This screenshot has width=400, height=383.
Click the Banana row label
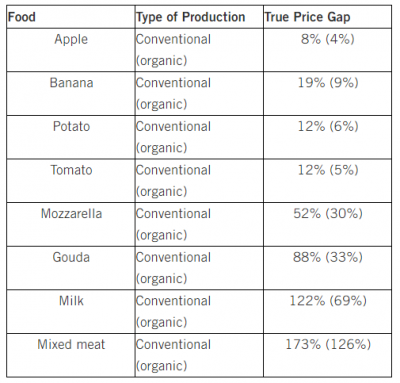point(71,83)
